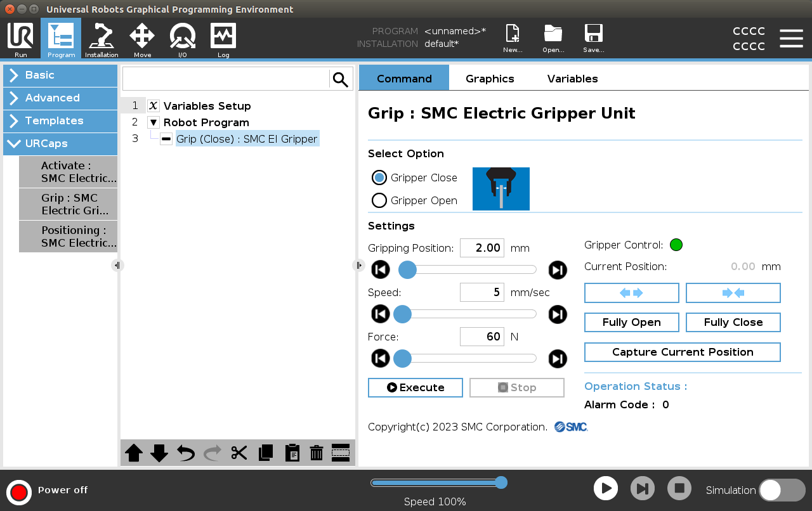
Task: Click the Gripping Position value field
Action: click(482, 248)
